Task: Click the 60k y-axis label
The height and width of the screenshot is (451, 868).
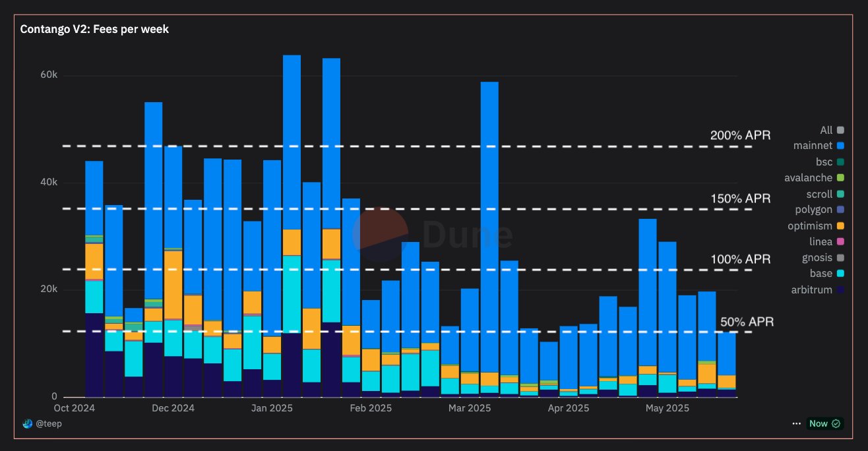Action: pos(49,75)
